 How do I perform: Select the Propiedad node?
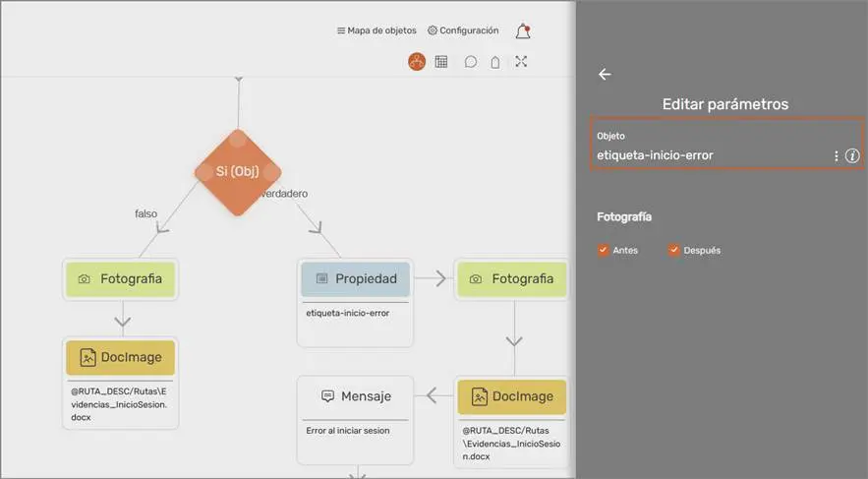(x=355, y=279)
